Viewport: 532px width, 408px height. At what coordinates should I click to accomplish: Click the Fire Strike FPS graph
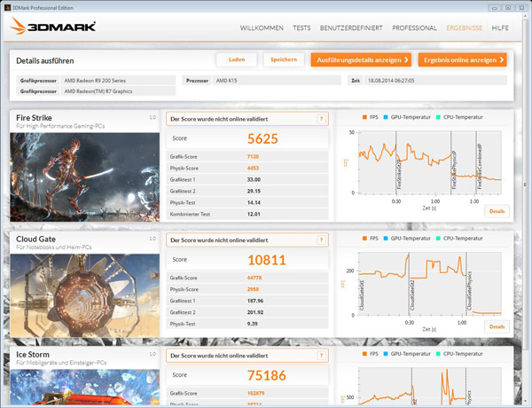click(429, 162)
